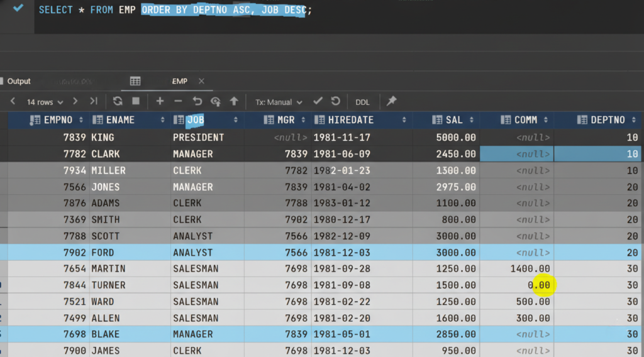
Task: Pin the EMP result tab
Action: pos(391,101)
